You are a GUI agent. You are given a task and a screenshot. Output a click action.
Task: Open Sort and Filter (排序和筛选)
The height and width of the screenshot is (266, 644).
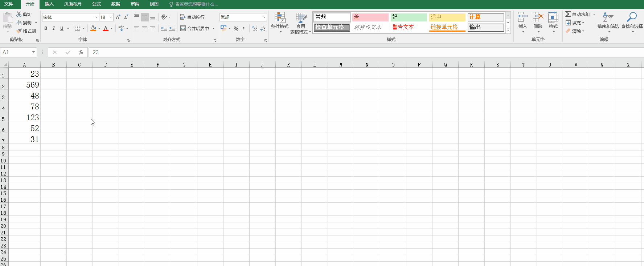(608, 23)
